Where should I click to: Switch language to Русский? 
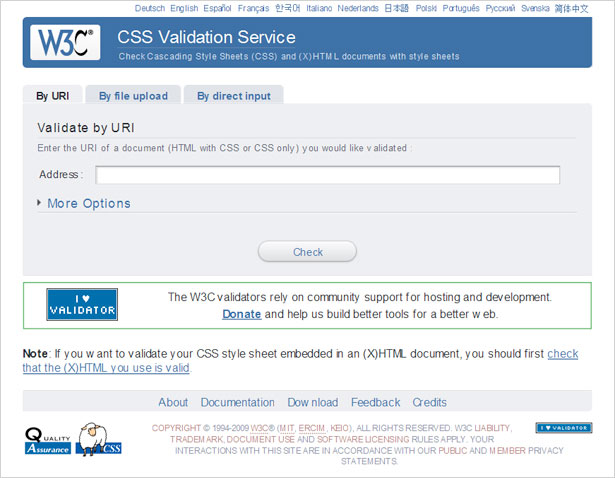click(500, 8)
